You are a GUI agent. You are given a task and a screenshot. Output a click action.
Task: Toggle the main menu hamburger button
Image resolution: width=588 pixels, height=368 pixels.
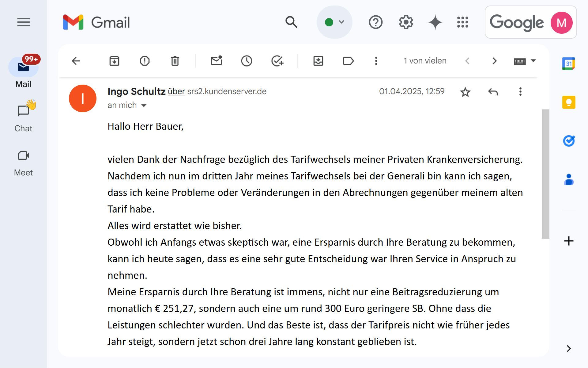tap(23, 22)
